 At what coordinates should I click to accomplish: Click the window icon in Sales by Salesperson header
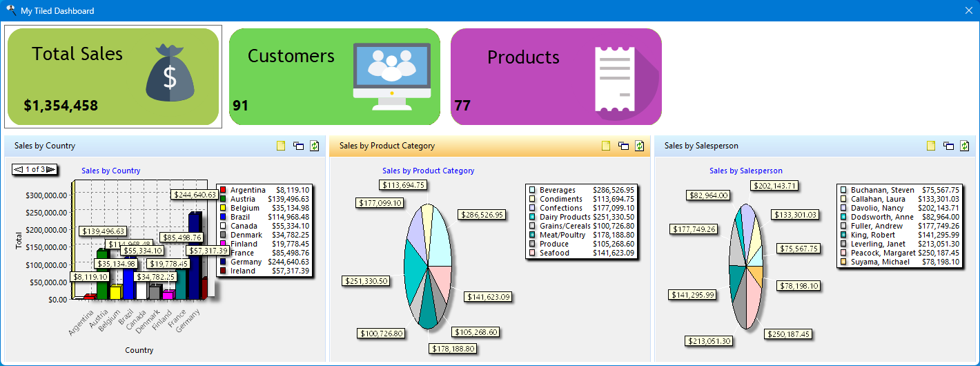(948, 146)
